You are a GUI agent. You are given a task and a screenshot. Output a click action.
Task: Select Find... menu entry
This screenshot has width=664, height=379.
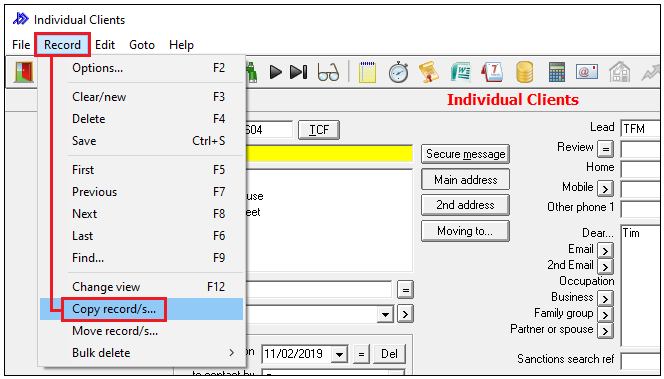pos(142,258)
